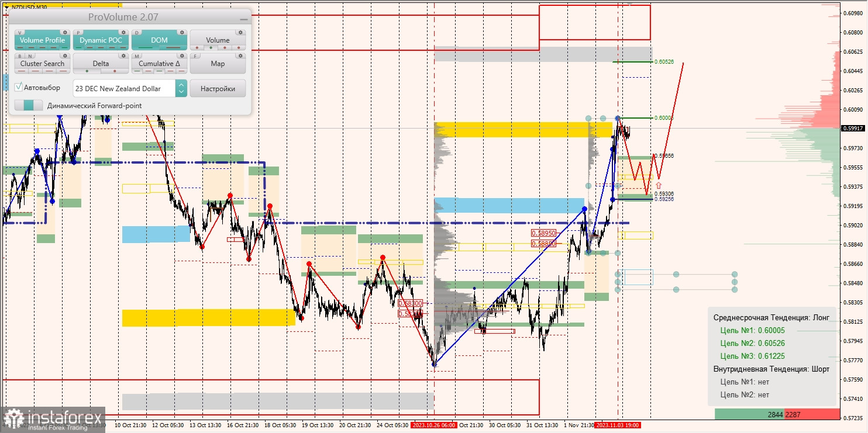Toggle the Dynamic POC indicator

pos(101,40)
